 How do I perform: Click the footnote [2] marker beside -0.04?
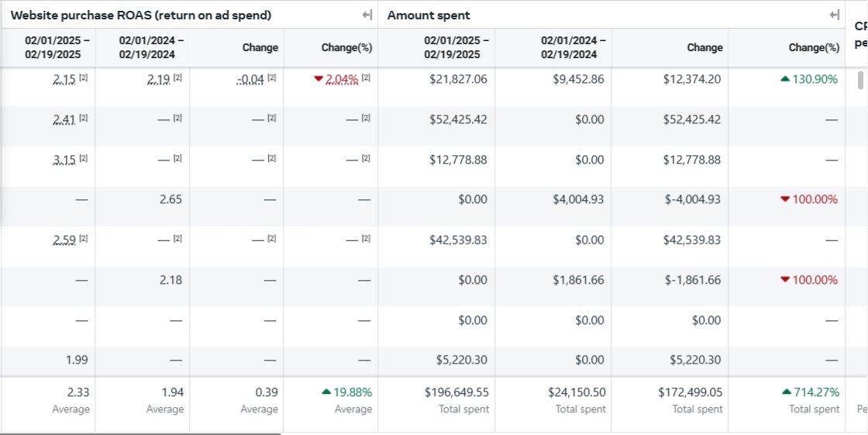coord(272,78)
